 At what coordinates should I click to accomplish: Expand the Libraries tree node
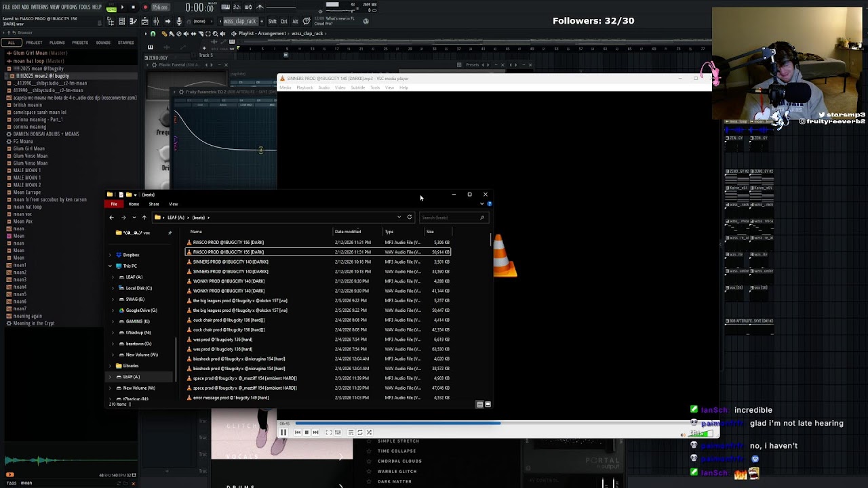click(110, 366)
